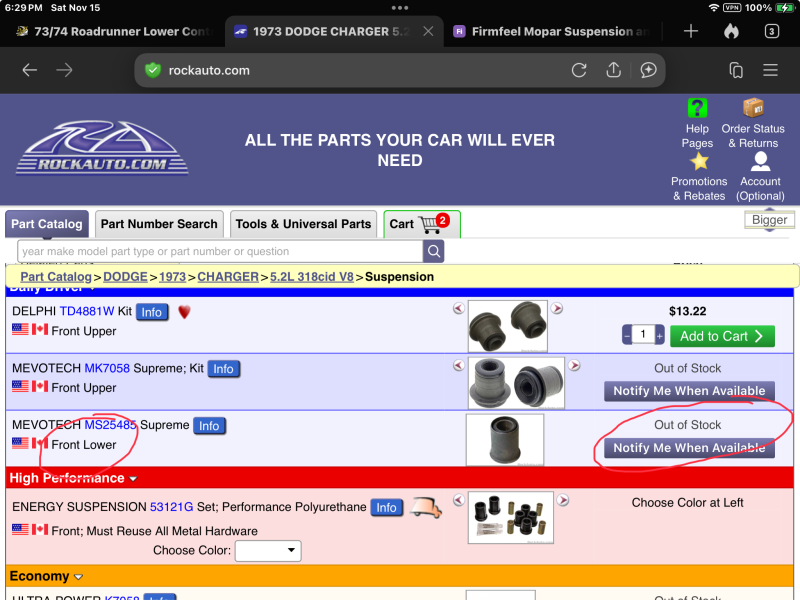The image size is (800, 600).
Task: Click the Promotions & Rebates star icon
Action: point(699,161)
